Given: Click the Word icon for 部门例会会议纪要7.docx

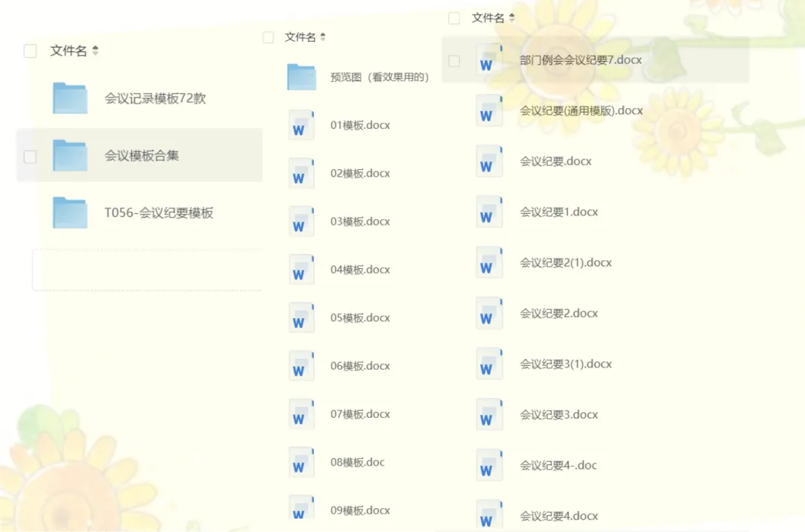Looking at the screenshot, I should coord(489,60).
